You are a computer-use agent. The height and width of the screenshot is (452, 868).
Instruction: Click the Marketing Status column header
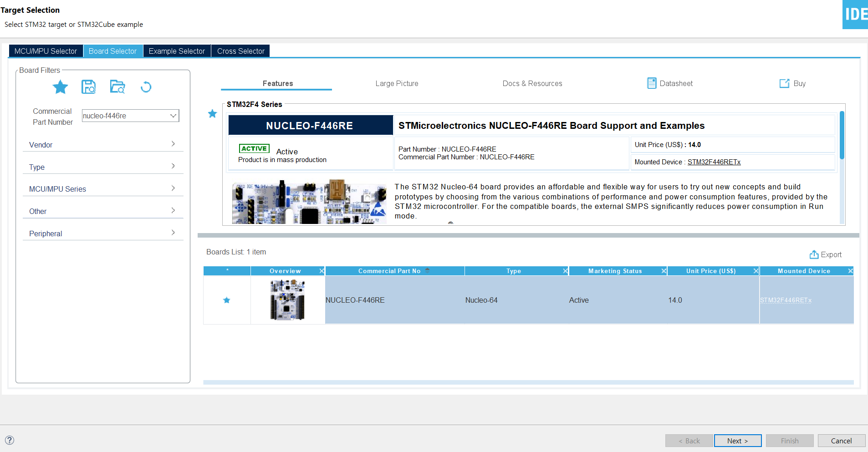615,271
